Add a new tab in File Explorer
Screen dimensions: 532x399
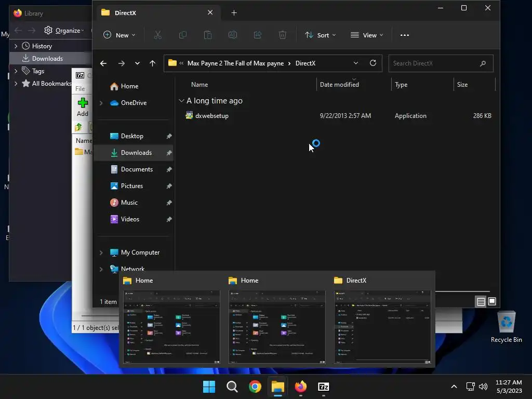(x=234, y=13)
